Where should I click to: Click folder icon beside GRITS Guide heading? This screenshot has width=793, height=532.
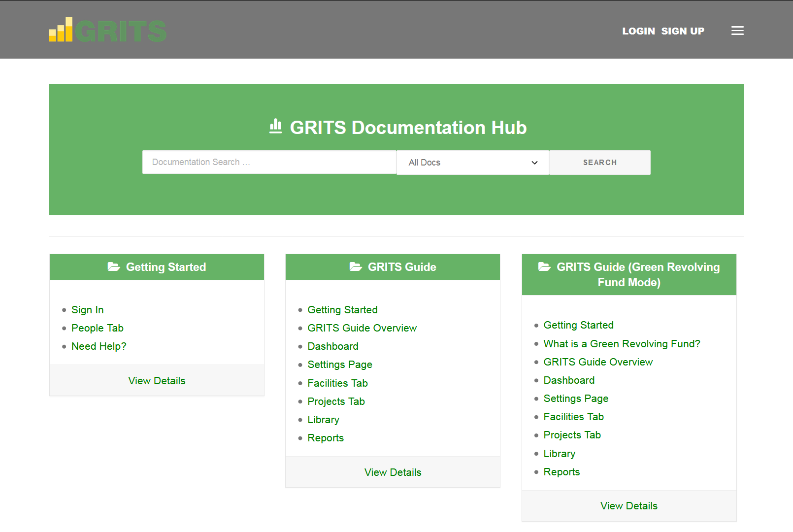click(x=356, y=267)
